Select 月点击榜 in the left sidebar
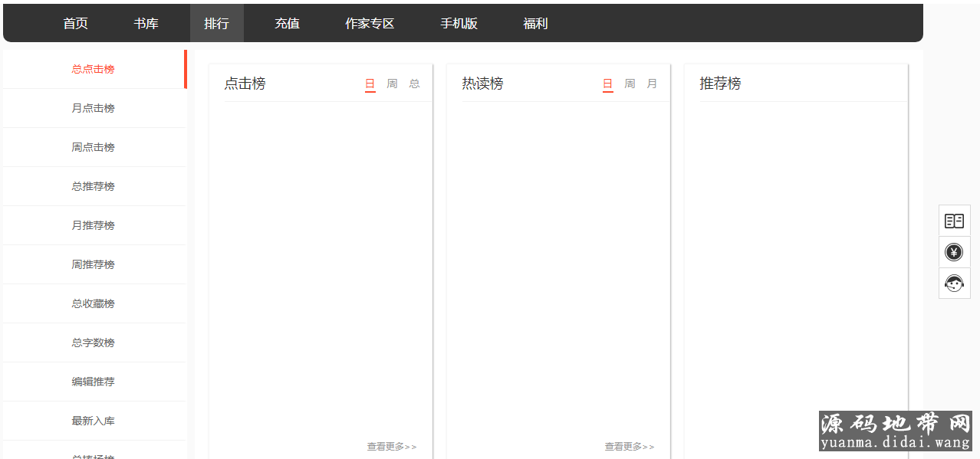Image resolution: width=980 pixels, height=459 pixels. (94, 108)
